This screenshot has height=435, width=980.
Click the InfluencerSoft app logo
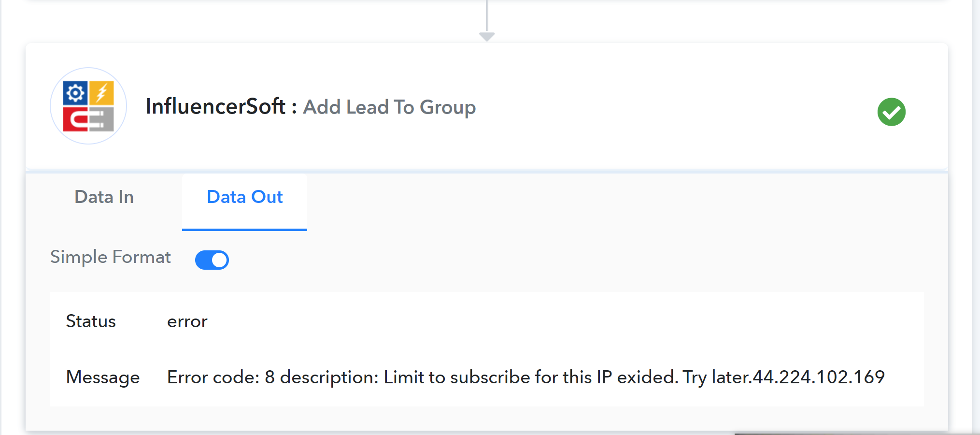tap(88, 106)
